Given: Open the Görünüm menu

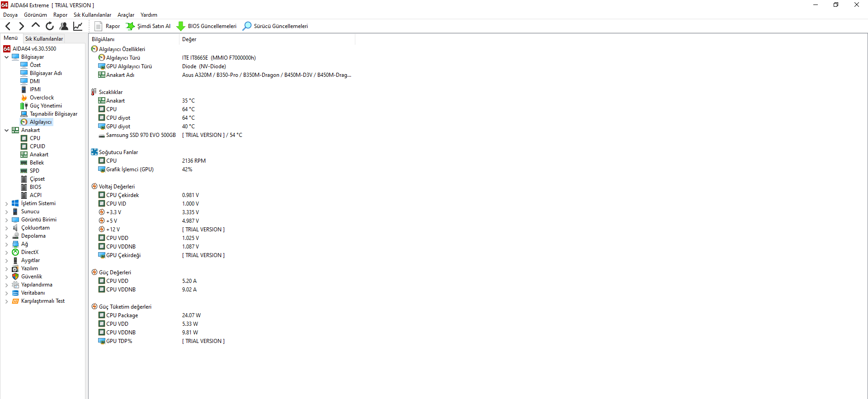Looking at the screenshot, I should pyautogui.click(x=35, y=15).
